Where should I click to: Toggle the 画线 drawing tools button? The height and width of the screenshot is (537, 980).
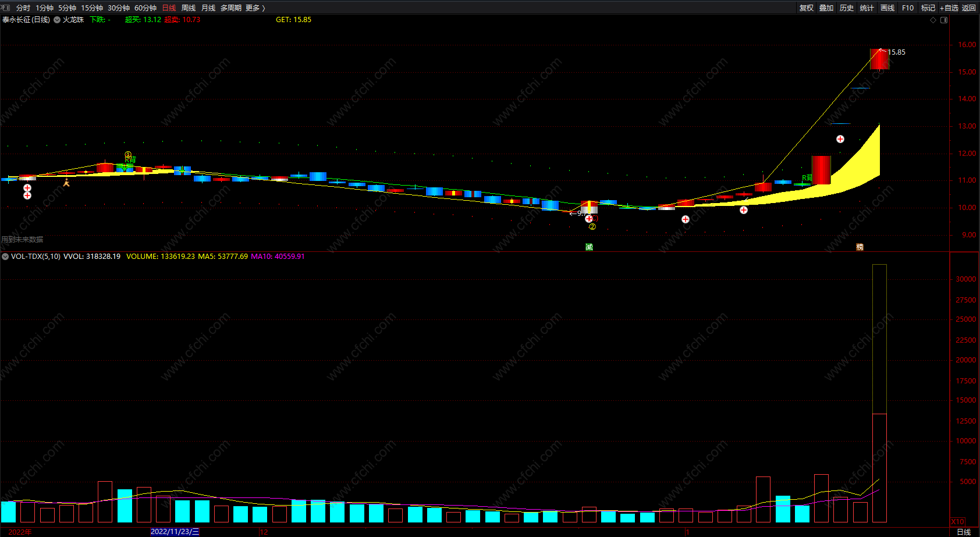tap(887, 8)
